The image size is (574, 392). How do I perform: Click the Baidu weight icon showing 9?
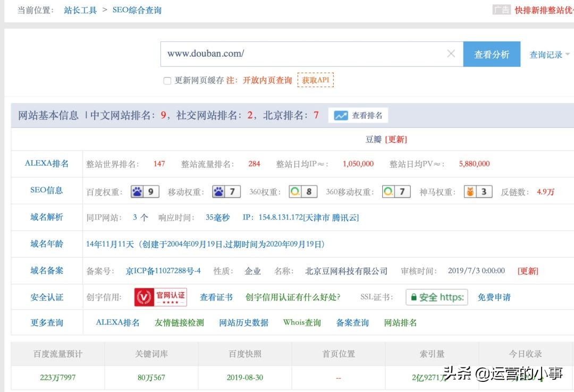coord(144,191)
